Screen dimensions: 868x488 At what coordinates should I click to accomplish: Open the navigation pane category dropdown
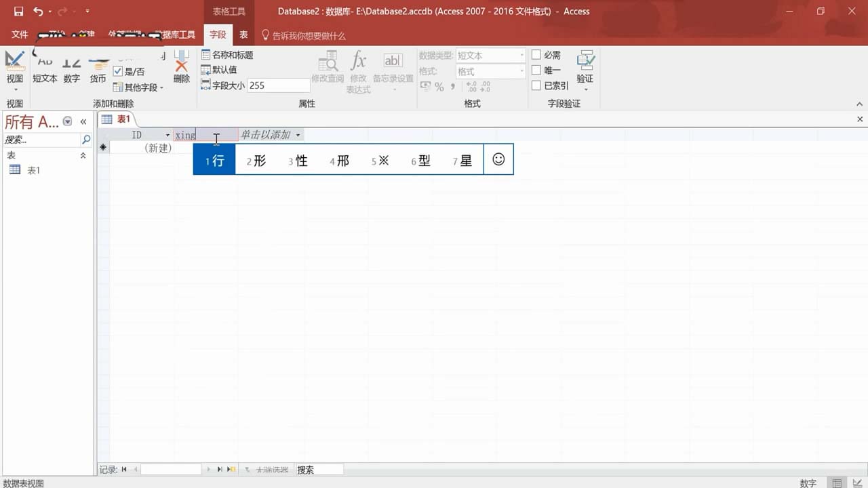(x=67, y=121)
